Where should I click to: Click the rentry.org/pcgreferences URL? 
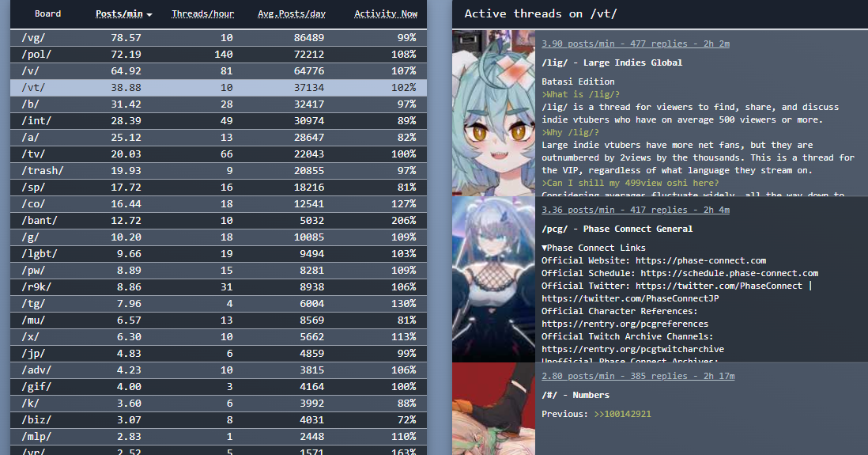pyautogui.click(x=625, y=324)
